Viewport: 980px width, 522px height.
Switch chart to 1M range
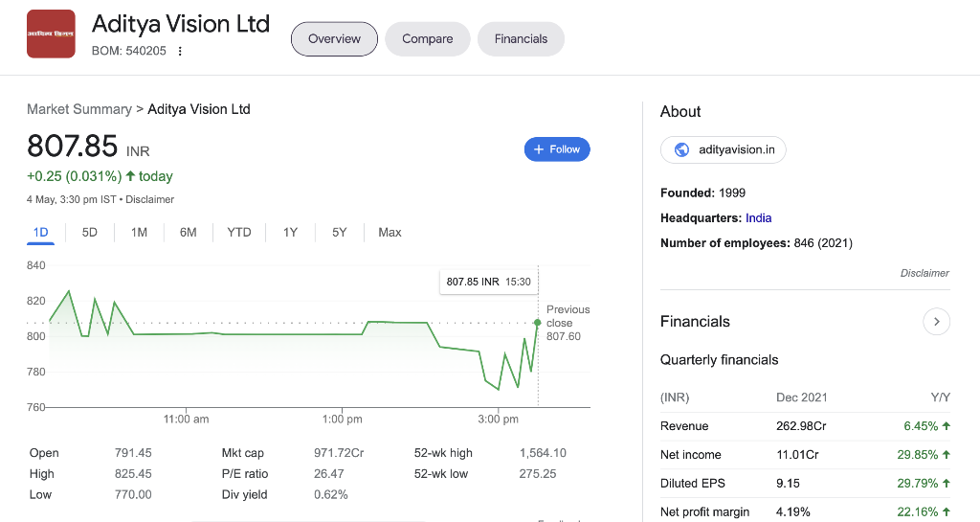click(139, 233)
